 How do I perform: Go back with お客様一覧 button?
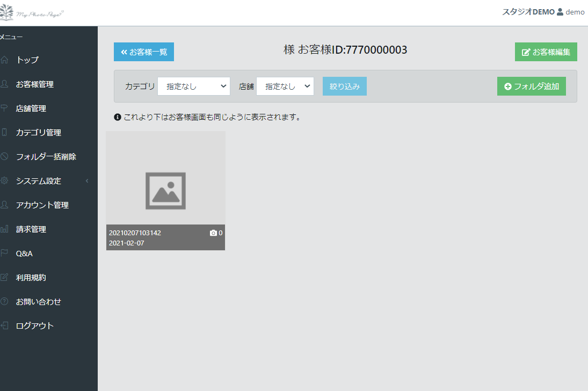point(144,52)
